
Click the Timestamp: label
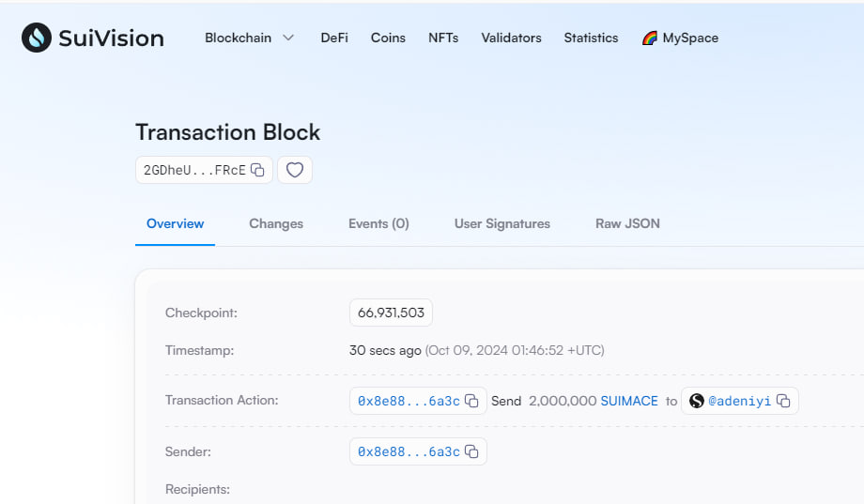(199, 350)
